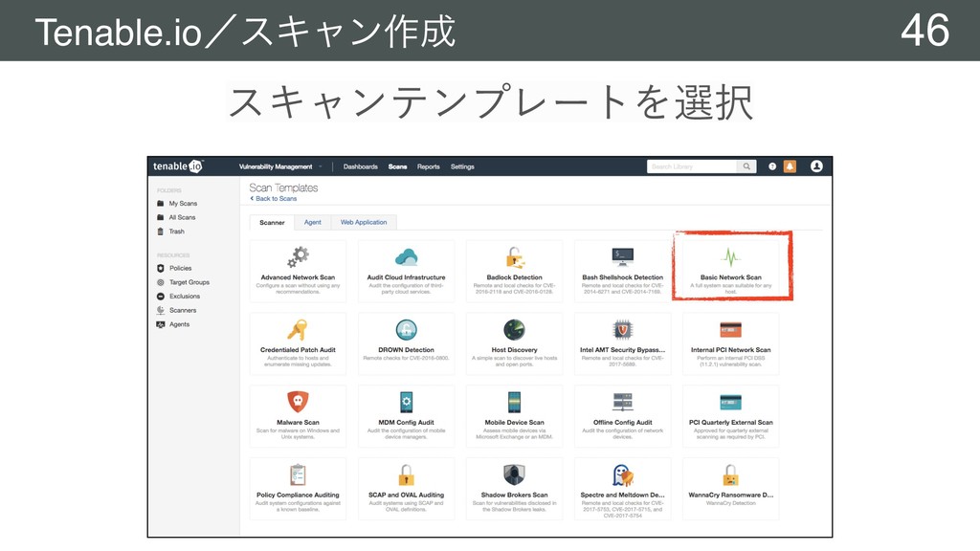Viewport: 980px width, 551px height.
Task: Click the My Scans folder icon
Action: click(x=161, y=204)
